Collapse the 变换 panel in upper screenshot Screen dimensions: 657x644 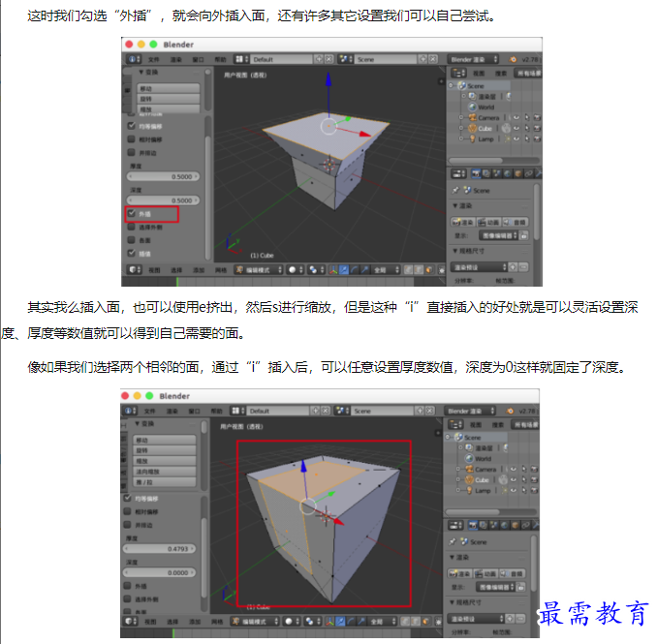(141, 72)
